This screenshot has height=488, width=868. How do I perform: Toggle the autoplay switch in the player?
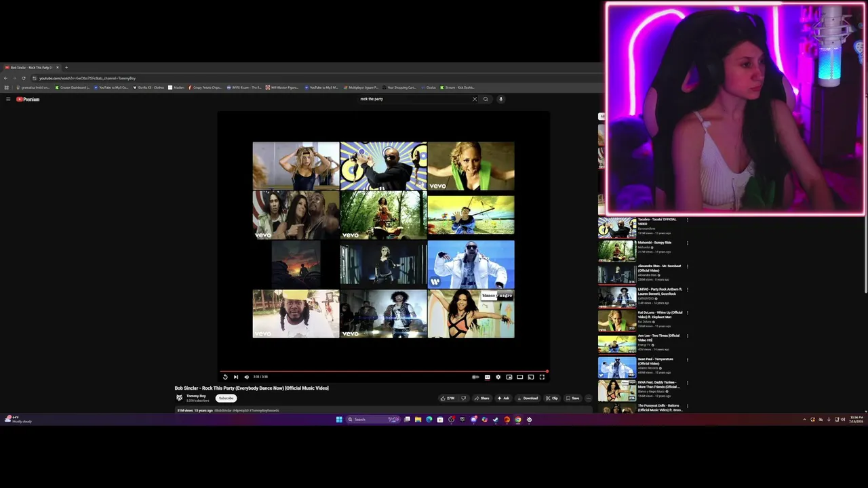(475, 377)
